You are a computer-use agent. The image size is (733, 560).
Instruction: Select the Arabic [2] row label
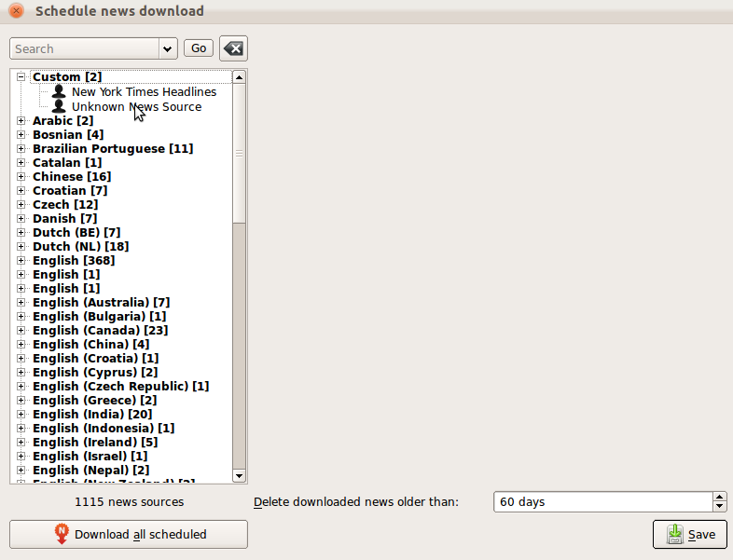point(63,120)
